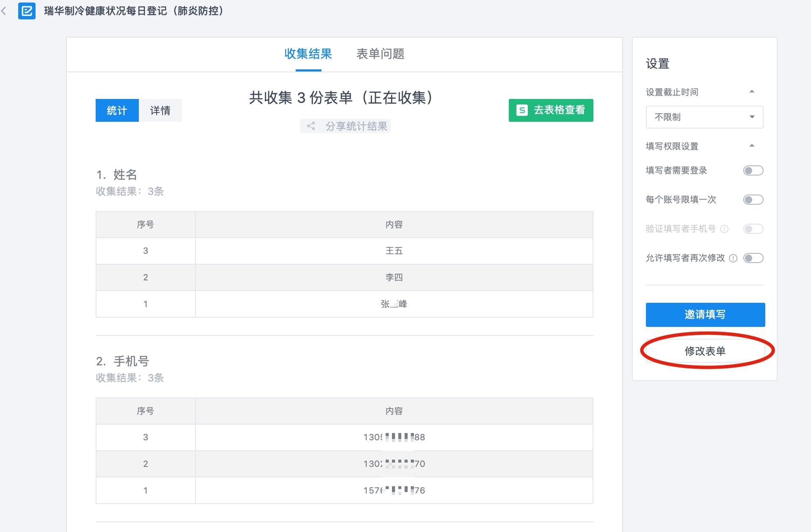Click the name cell starting with 张
811x532 pixels.
[x=394, y=304]
